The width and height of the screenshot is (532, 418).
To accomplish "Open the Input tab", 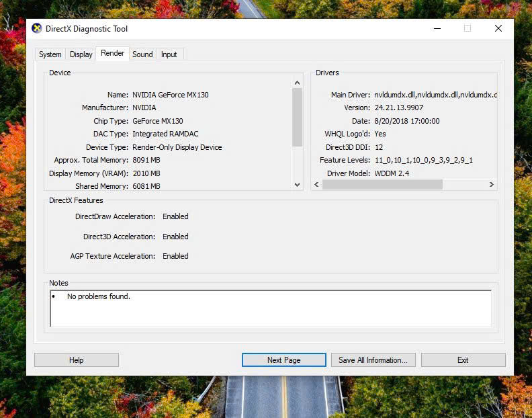I will click(x=169, y=54).
